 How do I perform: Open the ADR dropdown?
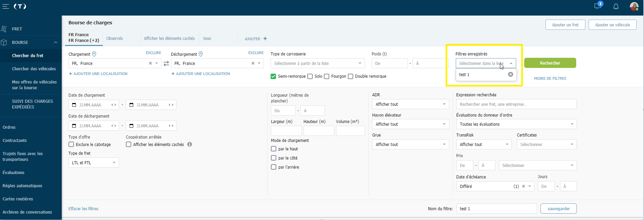(x=411, y=104)
